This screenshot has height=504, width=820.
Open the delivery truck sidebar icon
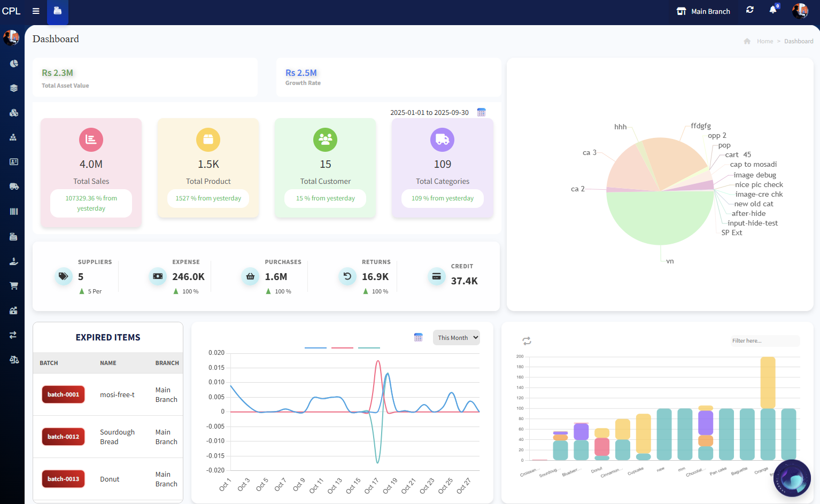coord(14,187)
